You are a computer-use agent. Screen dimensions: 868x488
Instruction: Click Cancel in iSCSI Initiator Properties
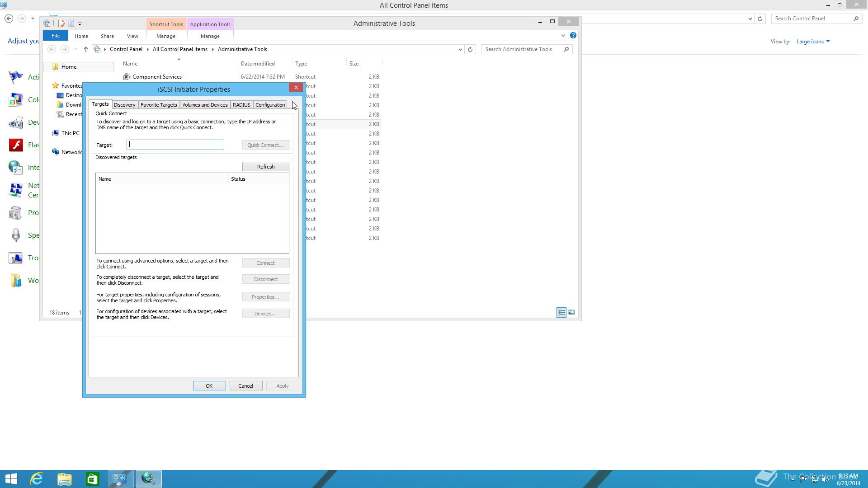246,386
